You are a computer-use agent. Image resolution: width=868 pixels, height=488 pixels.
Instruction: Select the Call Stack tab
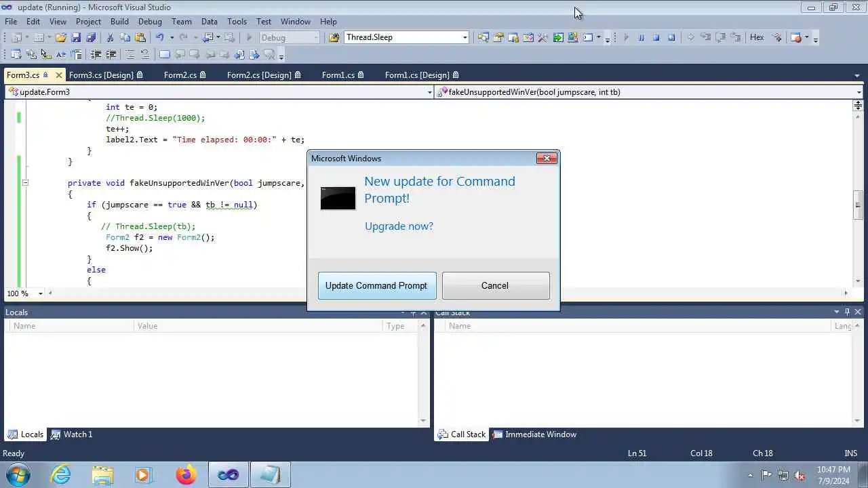coord(462,434)
